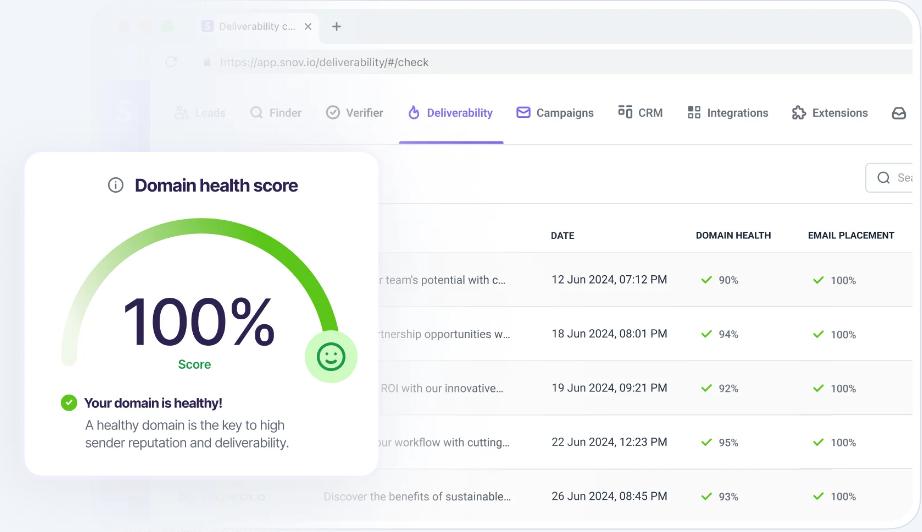Sort by the Domain Health column header
The height and width of the screenshot is (532, 922).
click(x=733, y=236)
